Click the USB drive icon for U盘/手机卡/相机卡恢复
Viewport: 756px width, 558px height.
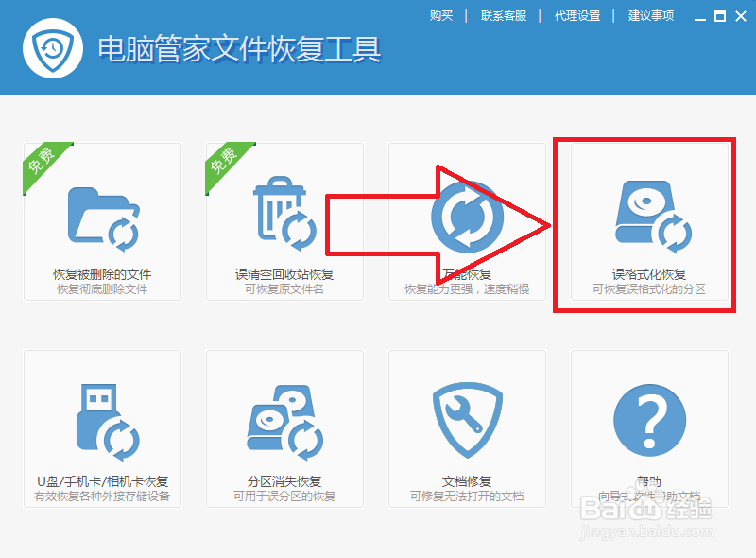coord(108,423)
